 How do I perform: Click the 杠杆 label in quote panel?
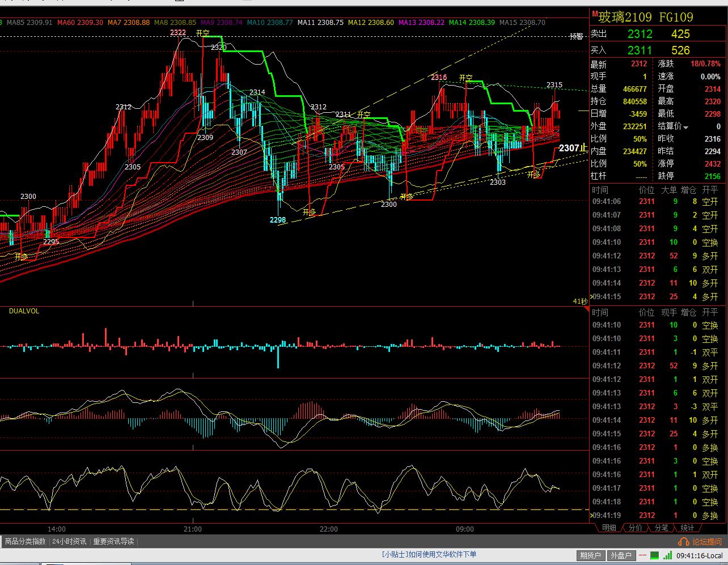click(x=598, y=176)
